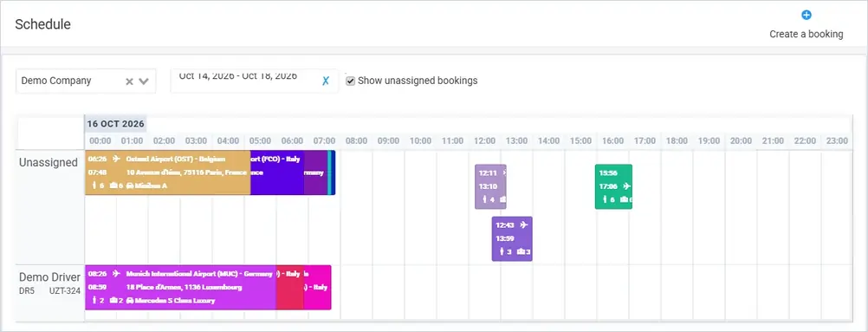Viewport: 868px width, 332px height.
Task: Clear the date range with the blue X
Action: coord(326,81)
